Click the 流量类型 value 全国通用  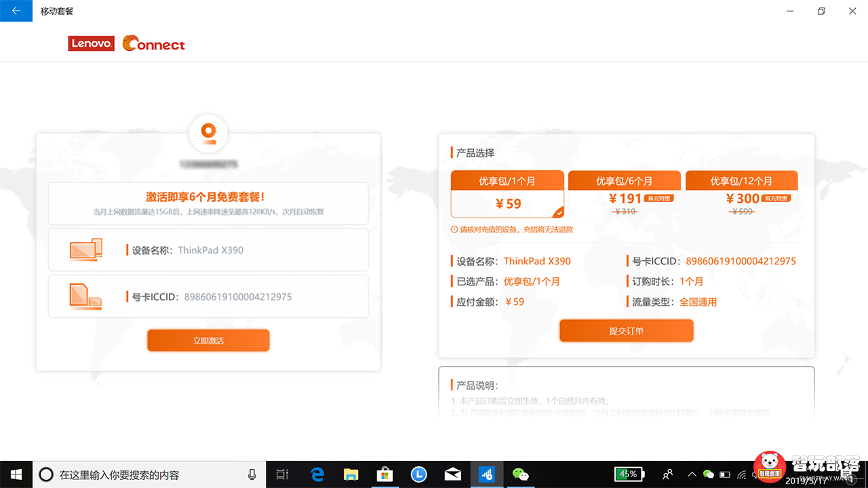click(698, 302)
